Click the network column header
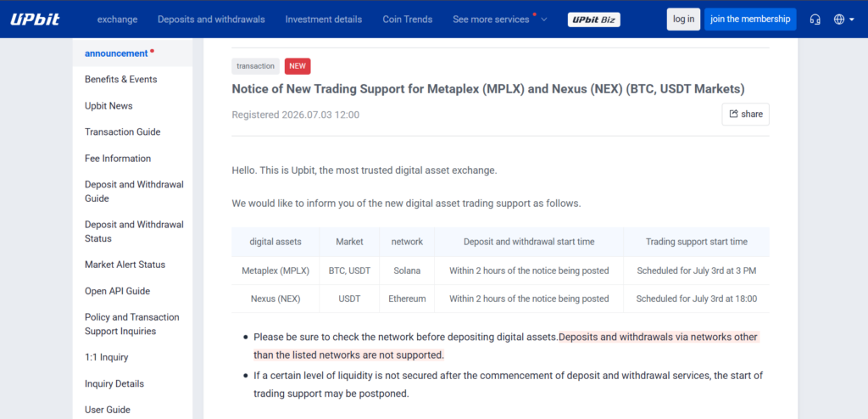 click(x=407, y=242)
